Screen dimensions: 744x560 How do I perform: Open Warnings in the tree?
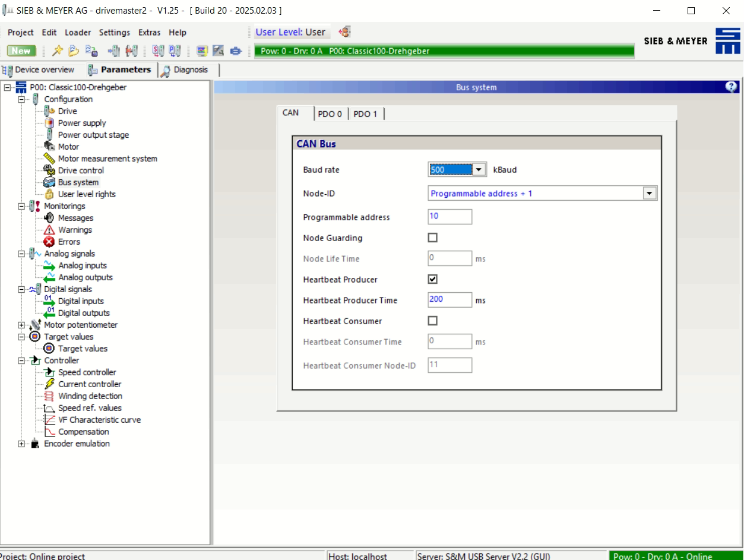tap(75, 230)
